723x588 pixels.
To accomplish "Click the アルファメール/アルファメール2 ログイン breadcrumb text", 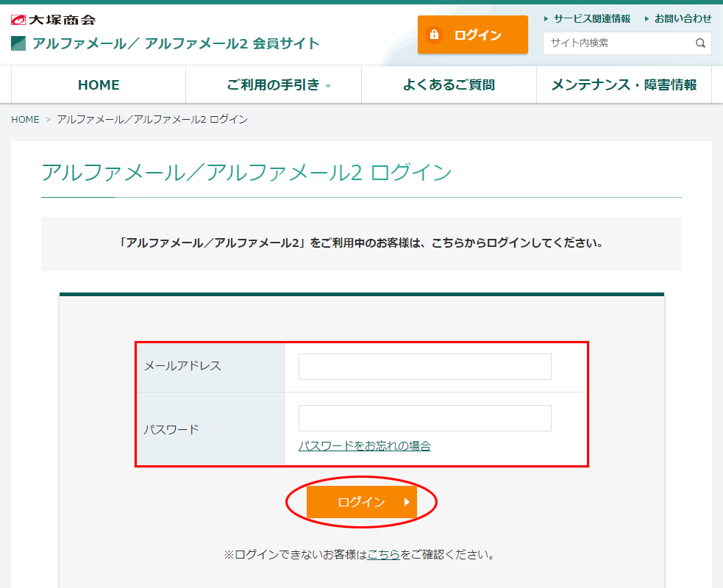I will coord(152,119).
